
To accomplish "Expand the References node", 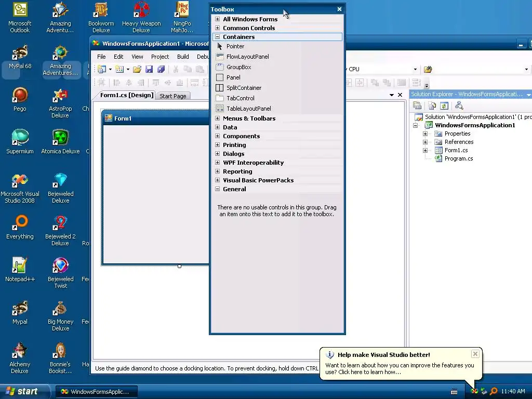I will point(425,142).
